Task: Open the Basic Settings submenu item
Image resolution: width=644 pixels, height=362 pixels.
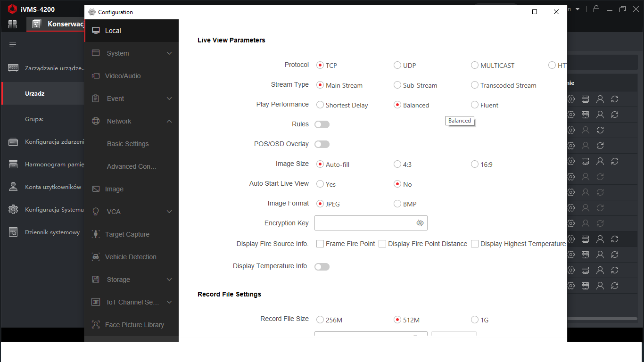Action: [x=128, y=144]
